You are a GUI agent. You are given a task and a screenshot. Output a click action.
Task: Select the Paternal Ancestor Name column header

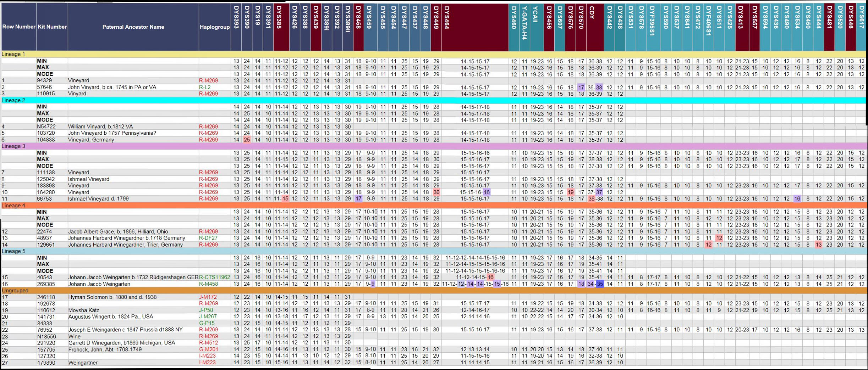click(x=133, y=27)
